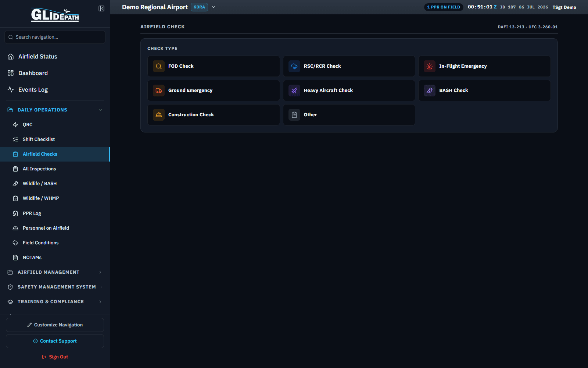
Task: Select the RSC/RCR Check cloud icon
Action: [294, 66]
